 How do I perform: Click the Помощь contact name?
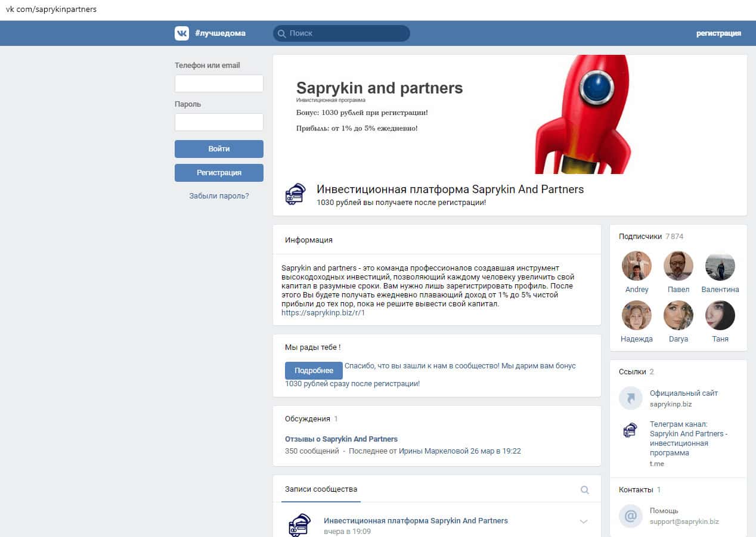[664, 511]
